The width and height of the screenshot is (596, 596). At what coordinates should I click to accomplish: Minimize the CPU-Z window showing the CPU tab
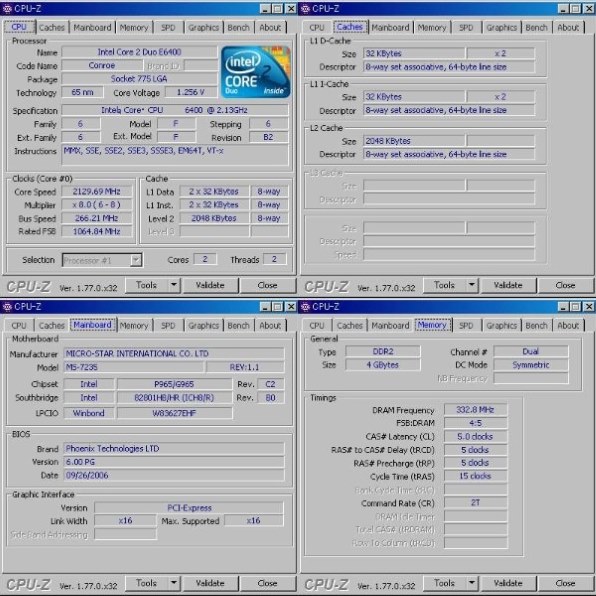click(265, 9)
